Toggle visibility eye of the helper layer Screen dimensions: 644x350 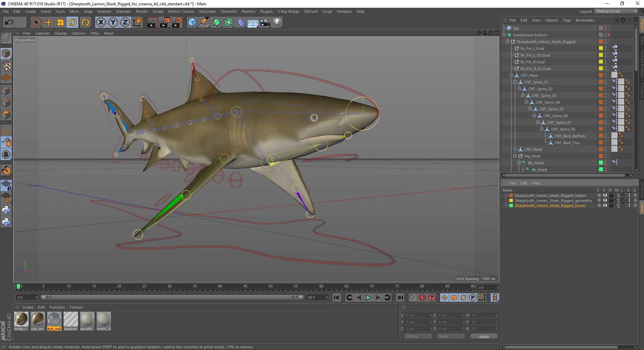[605, 196]
